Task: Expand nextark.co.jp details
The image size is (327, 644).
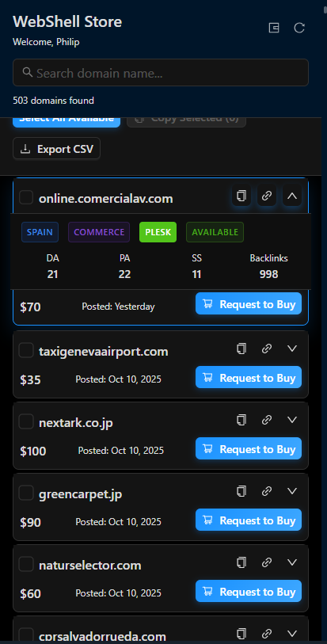Action: (291, 420)
